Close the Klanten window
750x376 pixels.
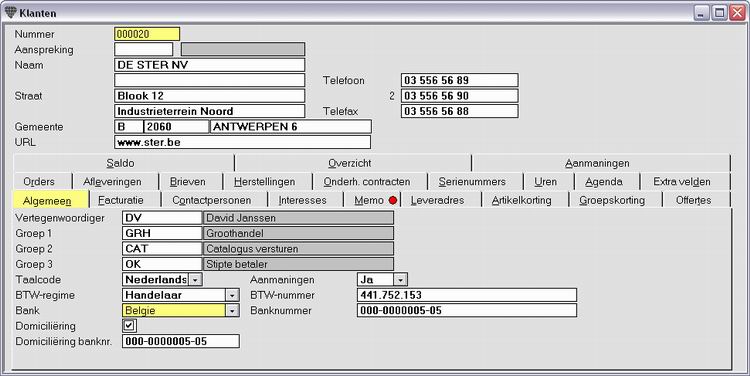pyautogui.click(x=737, y=13)
